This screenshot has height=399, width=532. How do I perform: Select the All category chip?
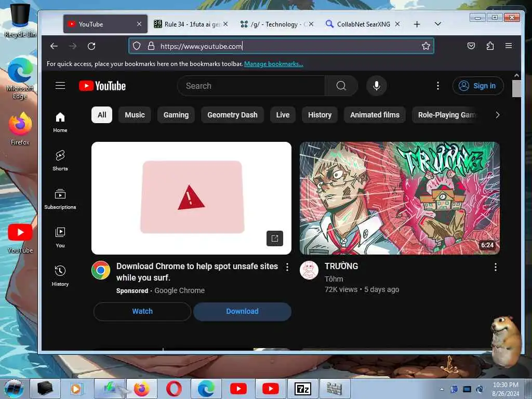(102, 115)
